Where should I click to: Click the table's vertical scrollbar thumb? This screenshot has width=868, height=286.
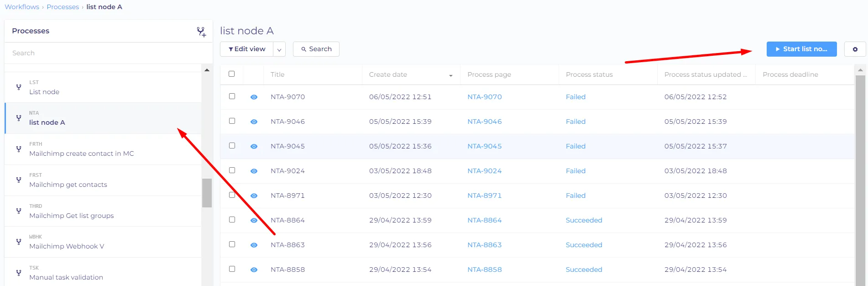tap(860, 180)
